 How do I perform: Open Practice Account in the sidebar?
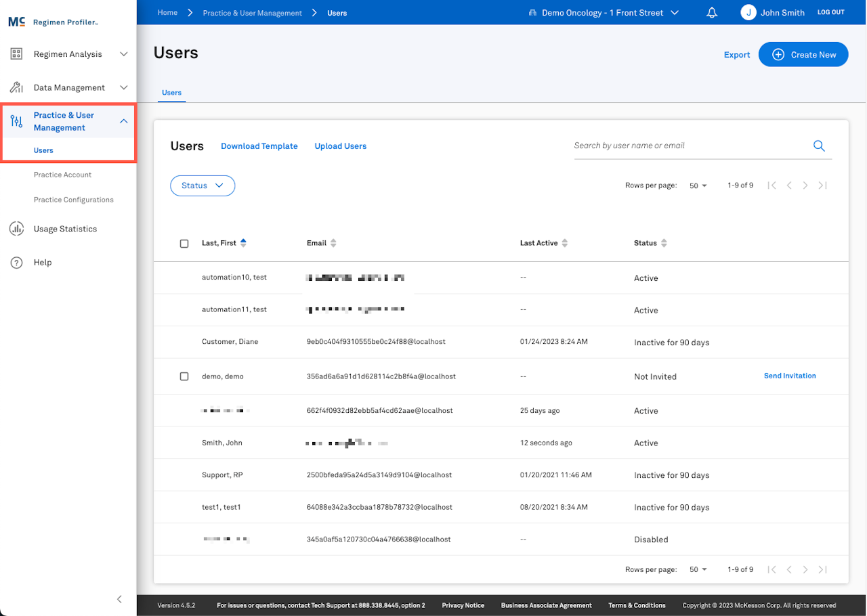coord(62,175)
